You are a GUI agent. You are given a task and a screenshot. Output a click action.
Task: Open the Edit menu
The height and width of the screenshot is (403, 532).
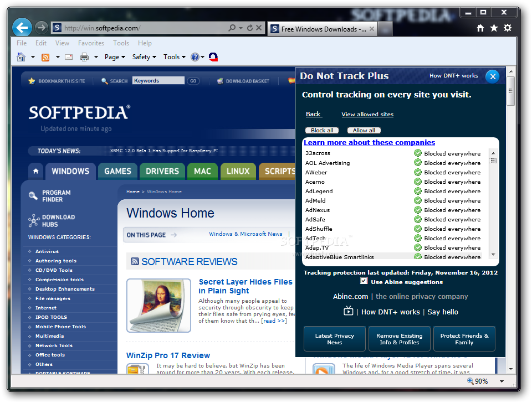click(40, 43)
